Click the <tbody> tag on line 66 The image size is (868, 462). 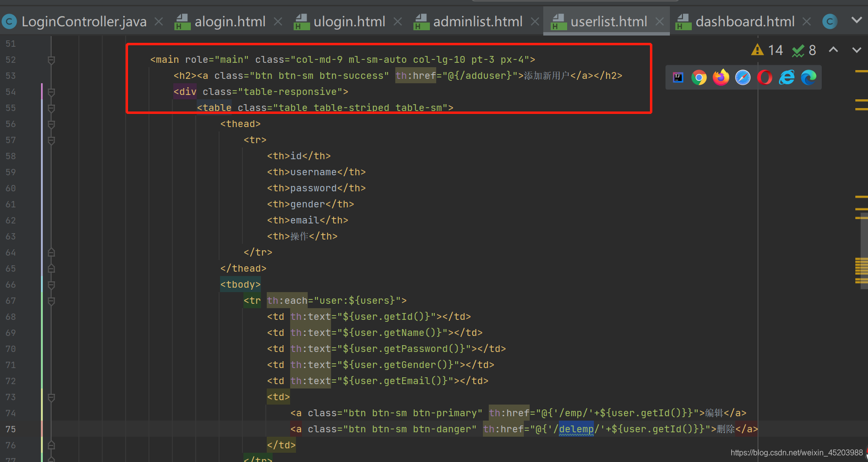(x=240, y=284)
